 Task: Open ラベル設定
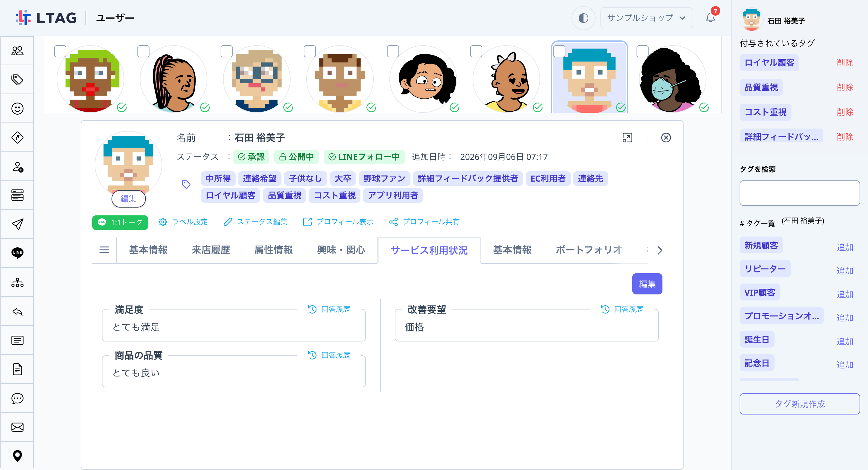(x=183, y=222)
